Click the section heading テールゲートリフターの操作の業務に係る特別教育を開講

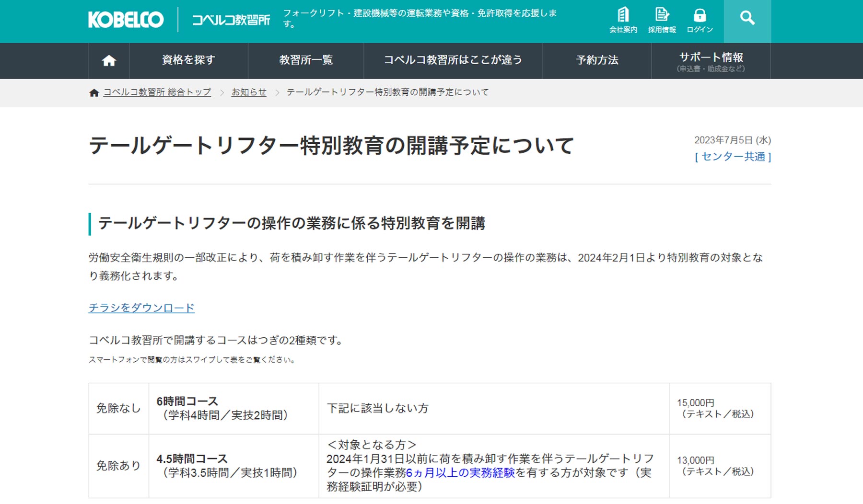tap(292, 223)
